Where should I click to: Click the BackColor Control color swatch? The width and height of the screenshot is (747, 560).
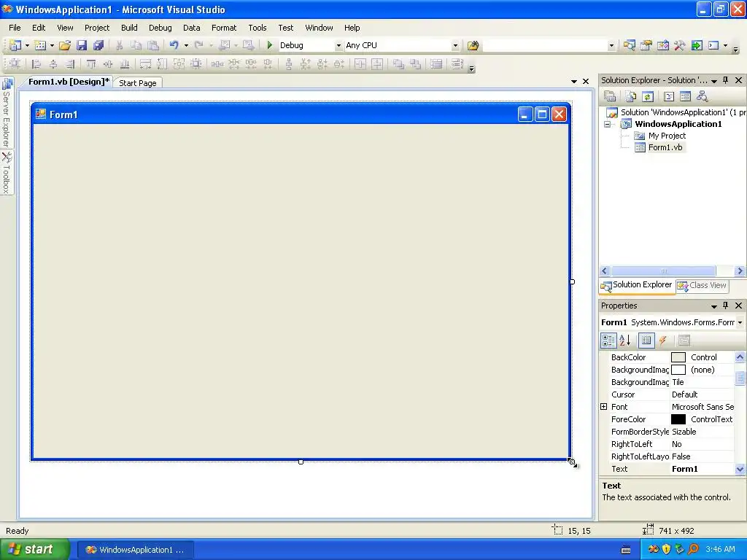(x=678, y=357)
